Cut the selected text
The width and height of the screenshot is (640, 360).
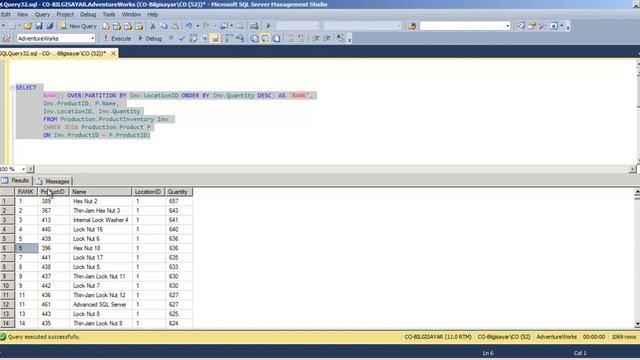153,26
